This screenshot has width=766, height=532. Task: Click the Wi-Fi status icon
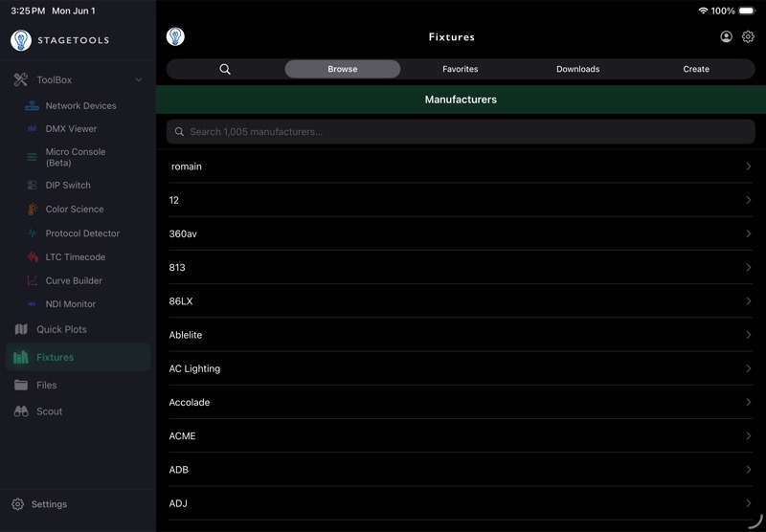[704, 11]
